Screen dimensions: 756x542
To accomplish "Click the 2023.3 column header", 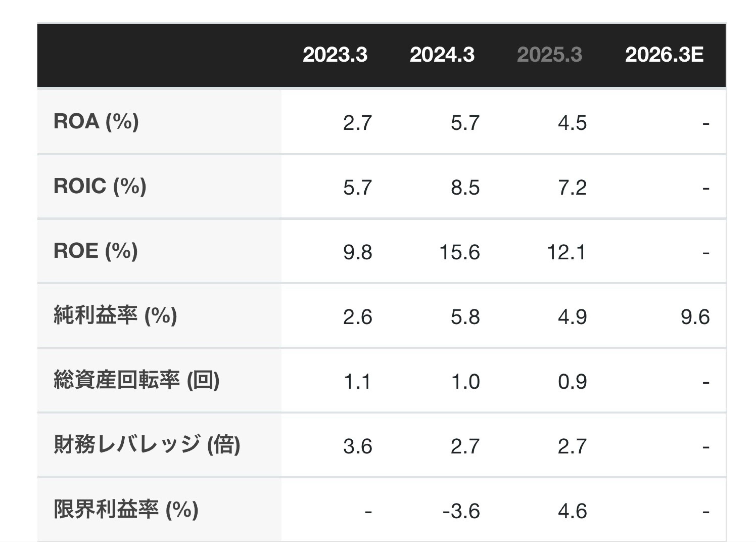I will point(335,55).
